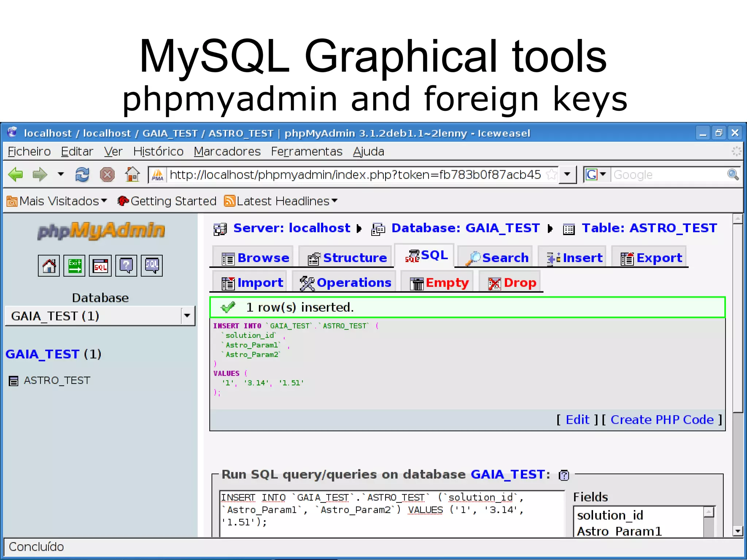Viewport: 747px width, 560px height.
Task: Go to browser Home page icon
Action: (132, 174)
